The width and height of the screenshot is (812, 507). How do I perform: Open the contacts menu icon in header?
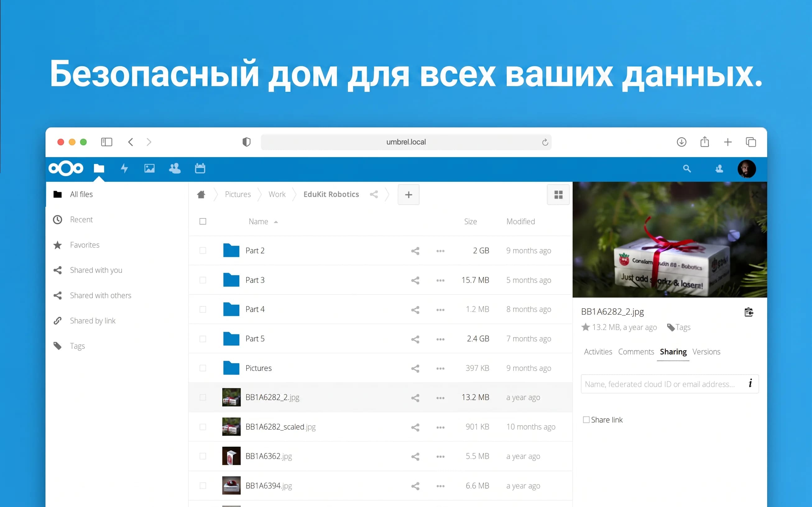[x=719, y=169]
